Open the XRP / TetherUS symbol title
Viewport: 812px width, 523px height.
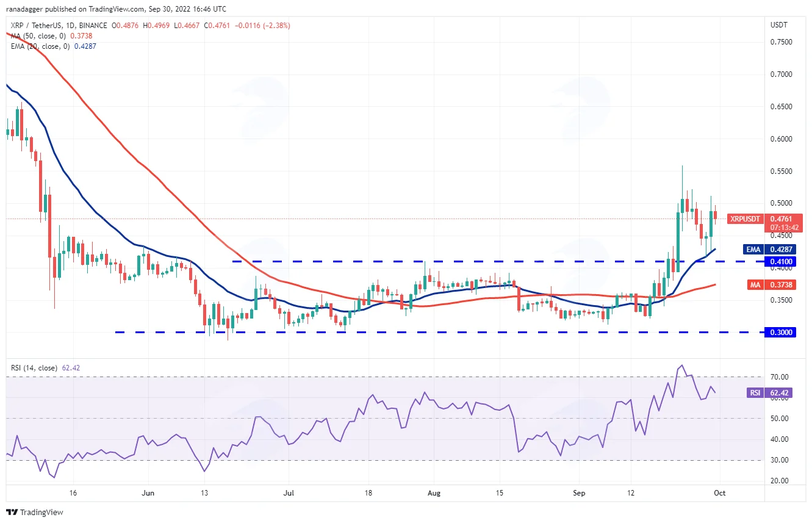click(57, 26)
